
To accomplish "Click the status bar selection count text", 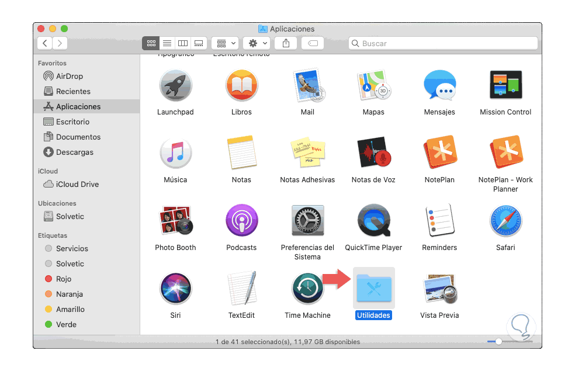I will point(287,342).
